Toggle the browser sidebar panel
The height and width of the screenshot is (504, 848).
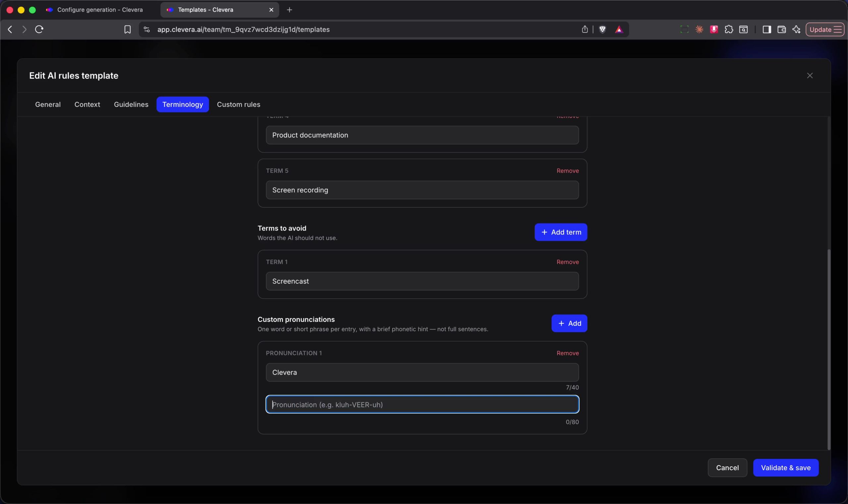click(x=767, y=29)
